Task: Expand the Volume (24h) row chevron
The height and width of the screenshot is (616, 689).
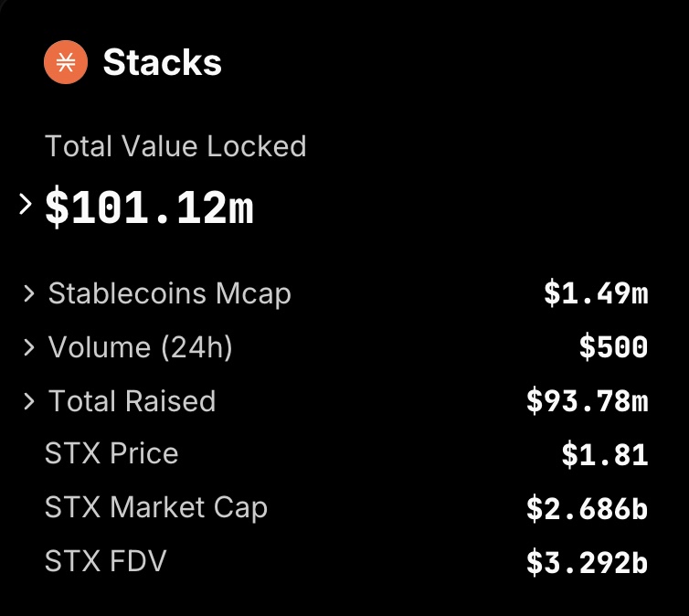Action: pyautogui.click(x=29, y=347)
